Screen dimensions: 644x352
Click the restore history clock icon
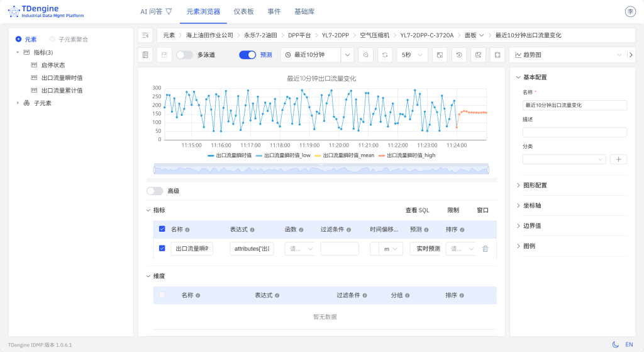(x=458, y=55)
